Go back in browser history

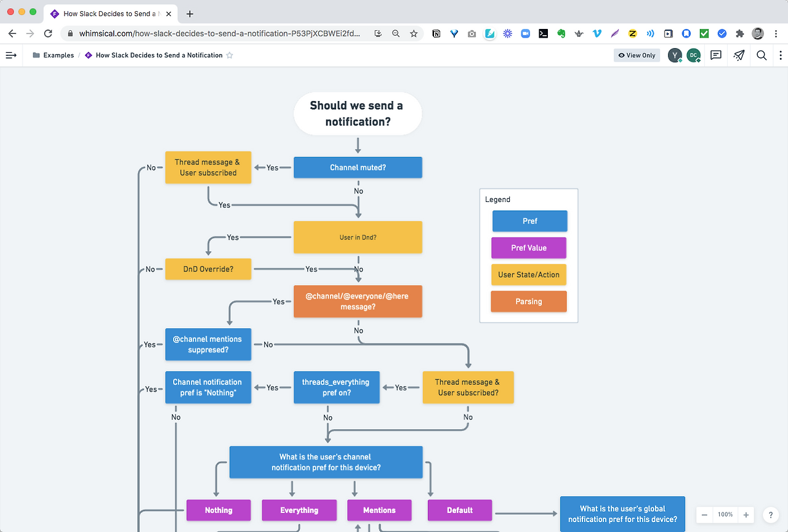(12, 34)
